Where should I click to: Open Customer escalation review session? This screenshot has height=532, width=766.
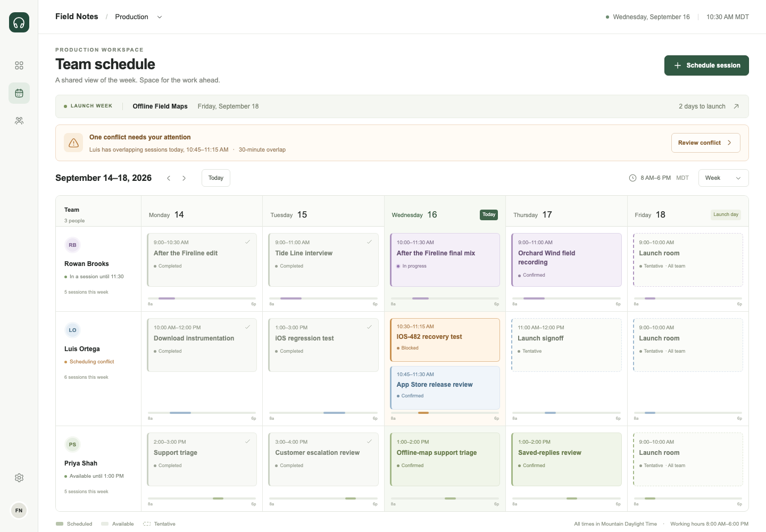click(323, 460)
